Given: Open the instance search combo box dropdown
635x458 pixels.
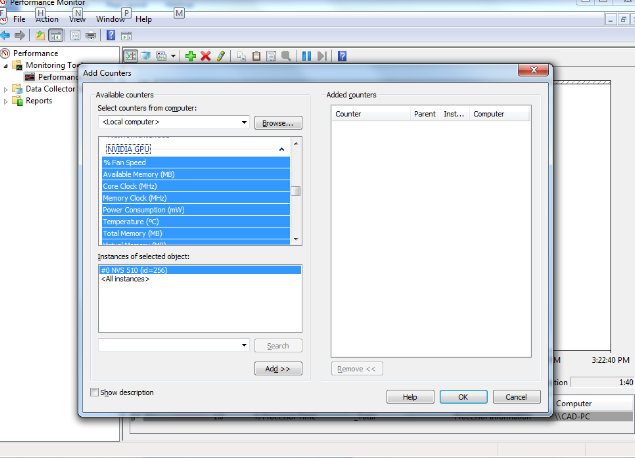Looking at the screenshot, I should point(244,345).
